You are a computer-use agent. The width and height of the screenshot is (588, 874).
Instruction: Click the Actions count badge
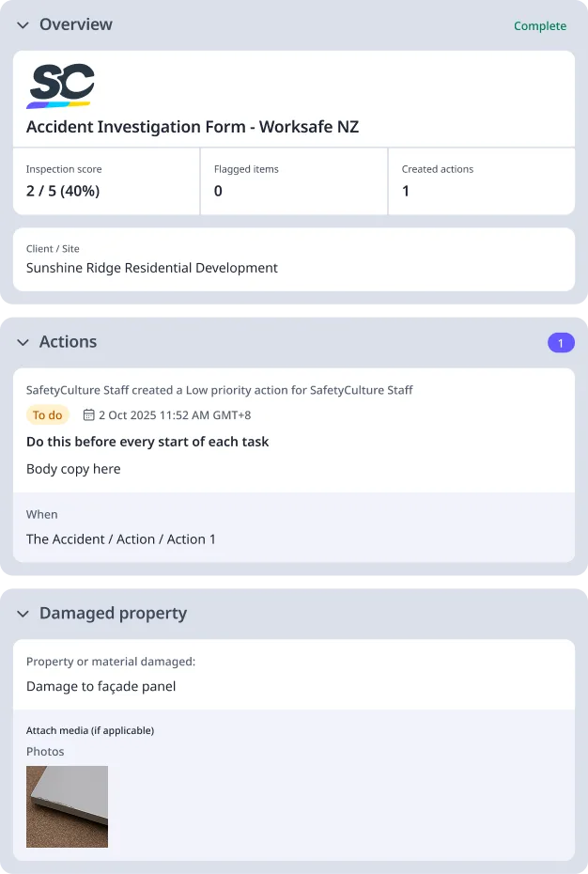click(x=561, y=343)
